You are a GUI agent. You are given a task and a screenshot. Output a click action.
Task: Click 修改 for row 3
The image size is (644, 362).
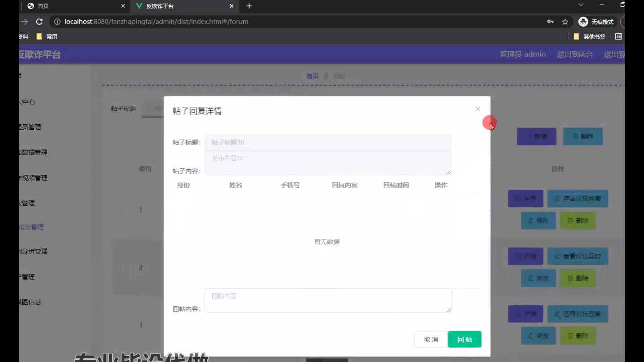(538, 336)
